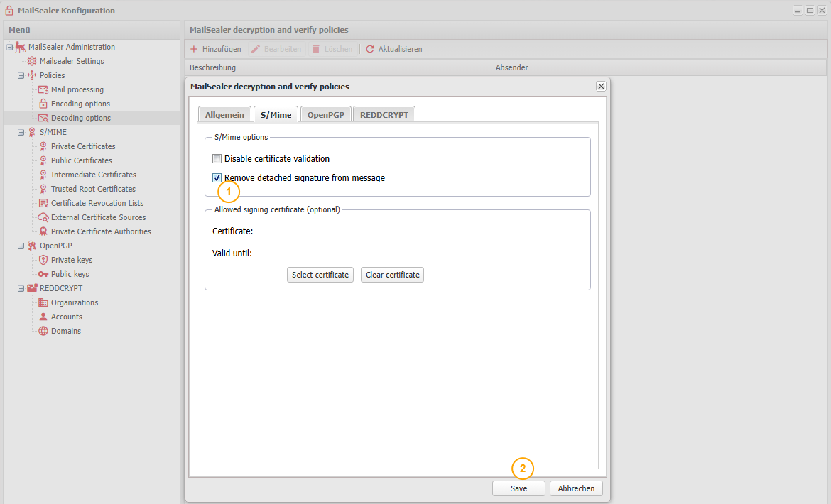Select the Encoding options lock icon
This screenshot has width=831, height=504.
(x=43, y=104)
